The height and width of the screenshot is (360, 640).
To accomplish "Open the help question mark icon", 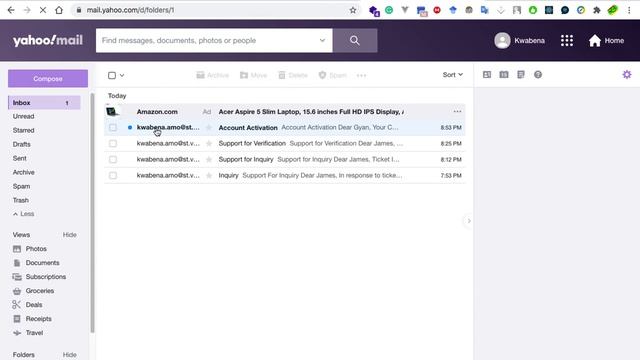I will 538,75.
